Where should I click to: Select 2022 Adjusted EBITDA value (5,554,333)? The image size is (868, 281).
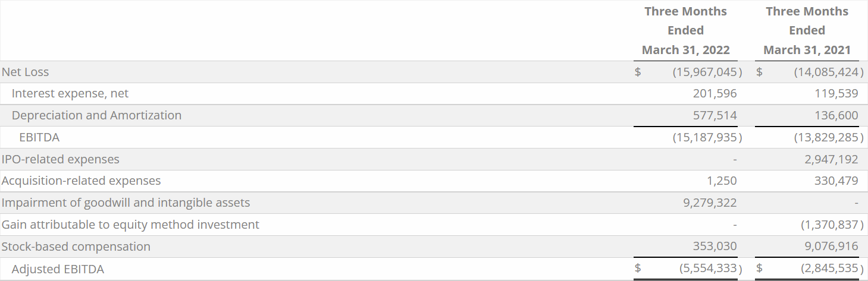point(711,268)
